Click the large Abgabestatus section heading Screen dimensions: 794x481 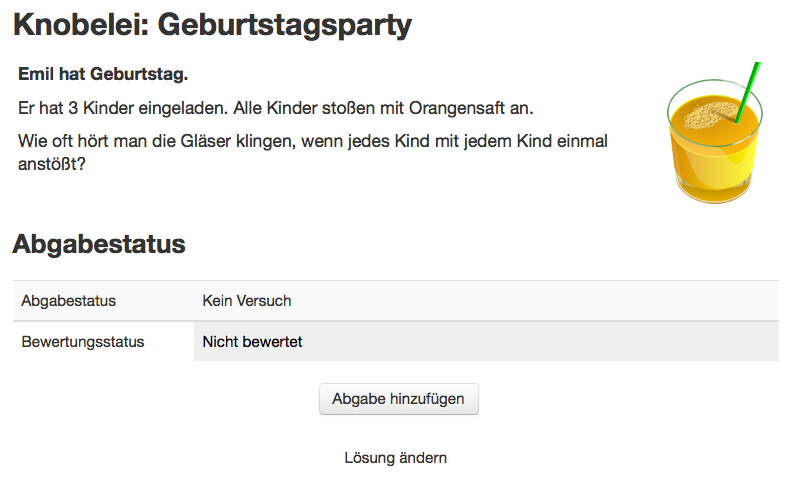point(99,244)
